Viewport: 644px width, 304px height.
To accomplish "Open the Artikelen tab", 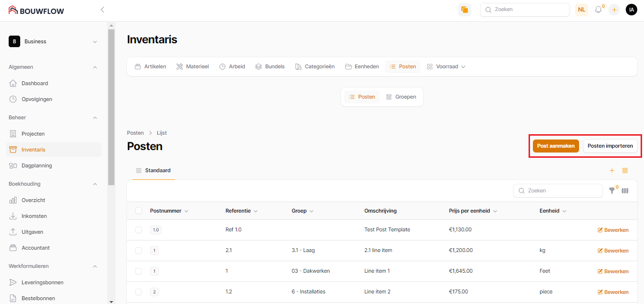I will [x=150, y=67].
